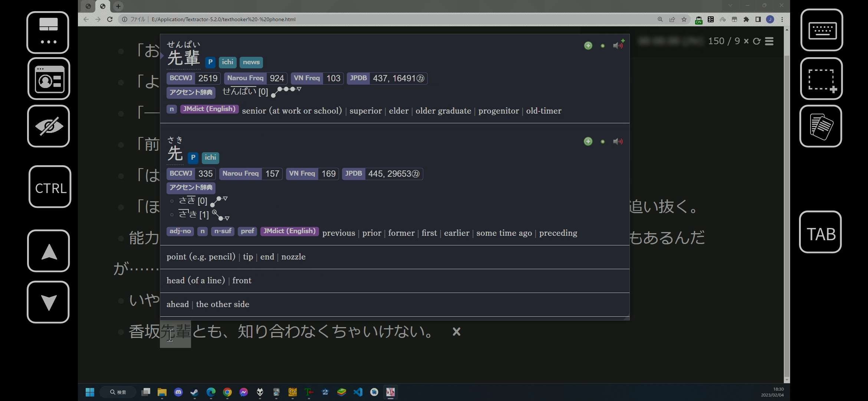868x401 pixels.
Task: Open the taskbar clock showing 18:30
Action: click(772, 392)
